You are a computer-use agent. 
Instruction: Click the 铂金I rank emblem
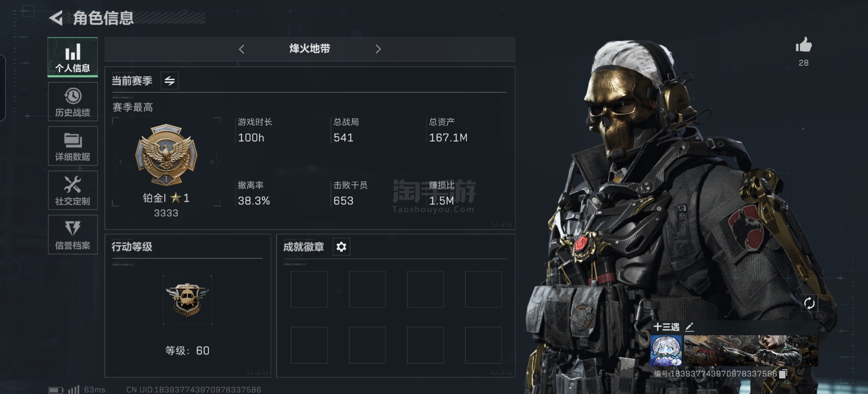coord(166,155)
